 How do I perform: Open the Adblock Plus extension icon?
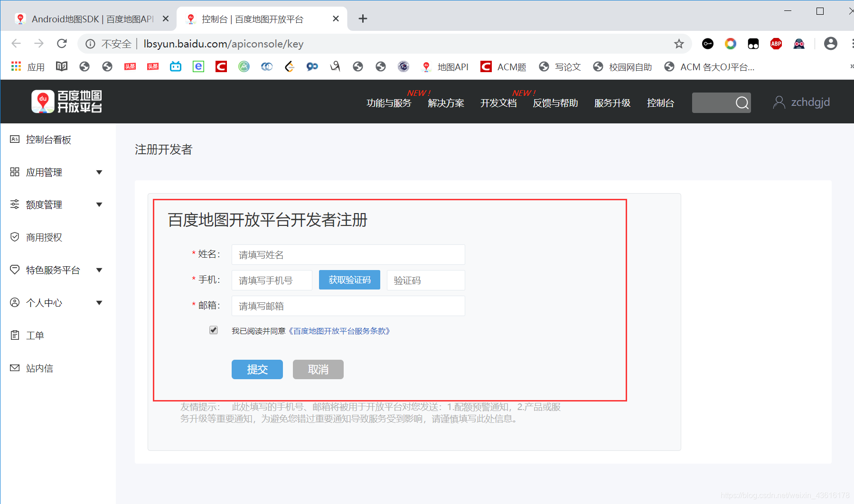point(776,44)
